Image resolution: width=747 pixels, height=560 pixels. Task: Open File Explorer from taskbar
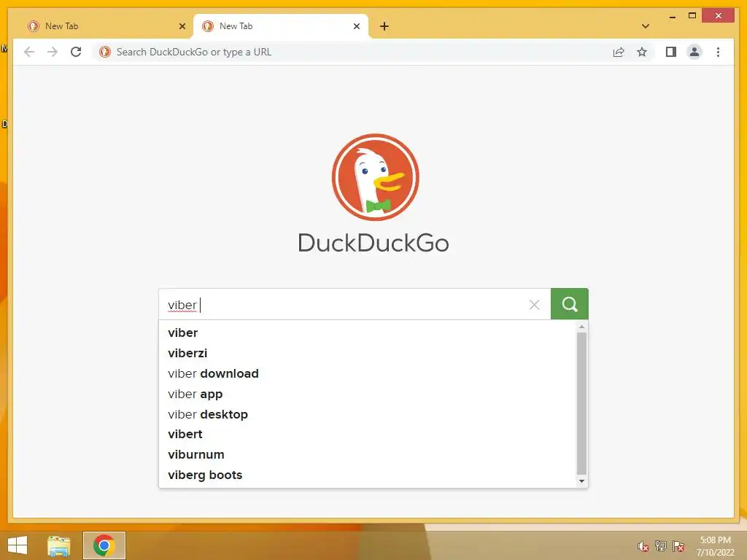pyautogui.click(x=58, y=545)
